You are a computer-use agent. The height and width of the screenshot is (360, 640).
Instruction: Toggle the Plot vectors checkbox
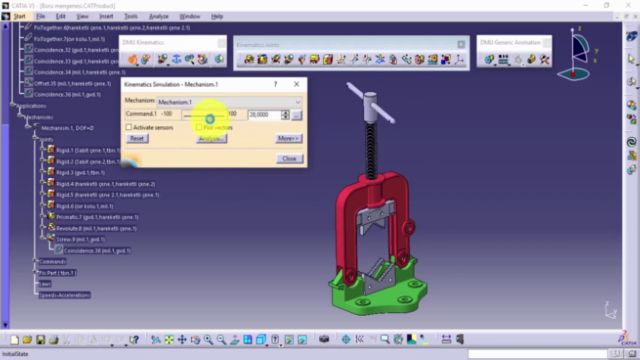[x=199, y=127]
